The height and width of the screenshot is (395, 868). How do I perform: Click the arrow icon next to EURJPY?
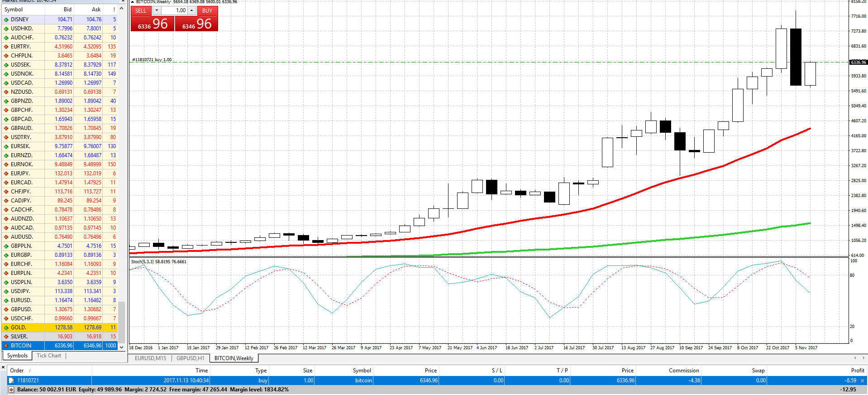[x=6, y=173]
